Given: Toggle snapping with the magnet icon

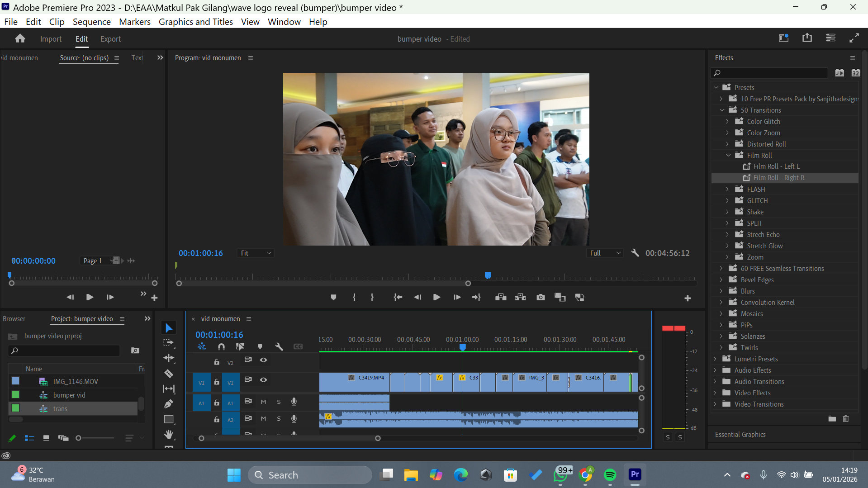Looking at the screenshot, I should coord(221,346).
